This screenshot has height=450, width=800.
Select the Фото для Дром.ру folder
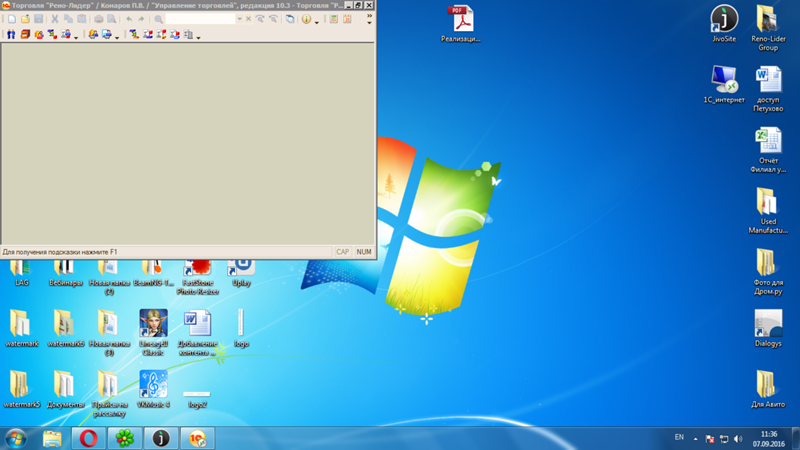click(x=768, y=271)
